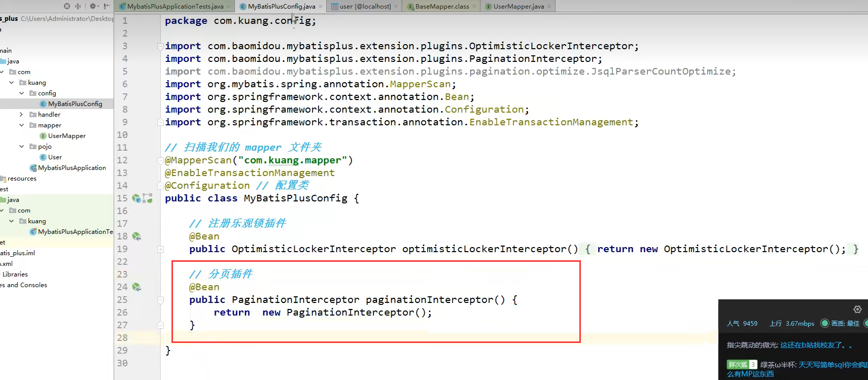Select MybatisPlusApplicationTests in test tree
The height and width of the screenshot is (380, 868).
(75, 232)
